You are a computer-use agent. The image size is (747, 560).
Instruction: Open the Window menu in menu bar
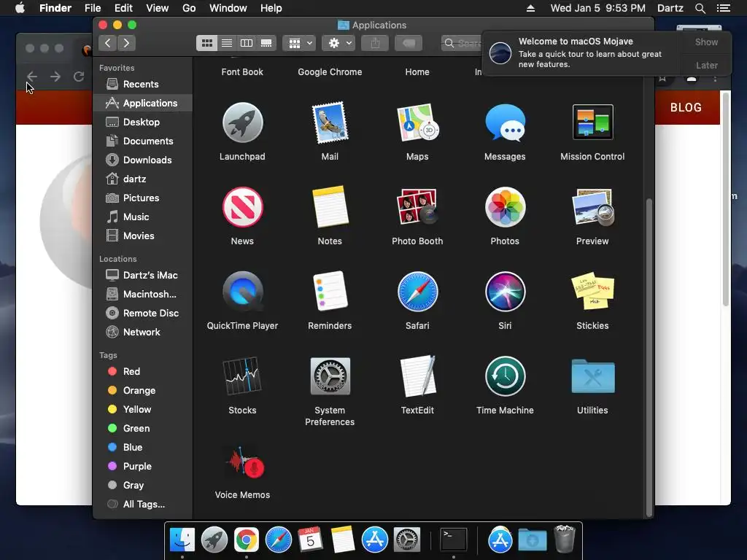(228, 8)
